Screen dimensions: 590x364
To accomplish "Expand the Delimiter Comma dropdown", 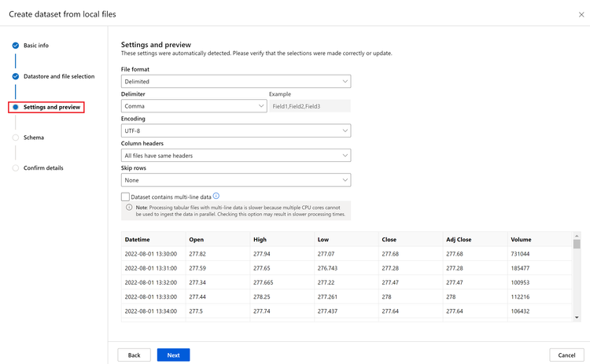I will (194, 106).
